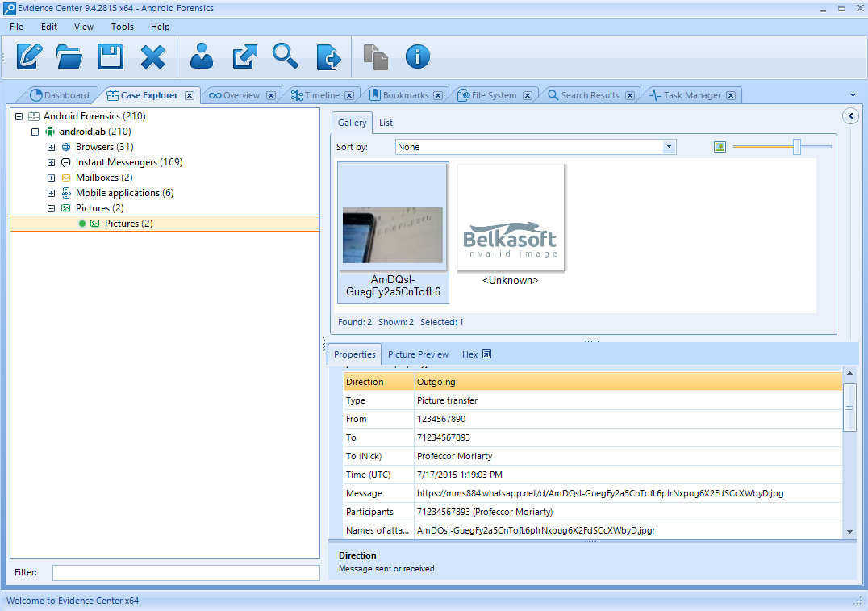Switch to the File System tab
868x611 pixels.
coord(488,95)
